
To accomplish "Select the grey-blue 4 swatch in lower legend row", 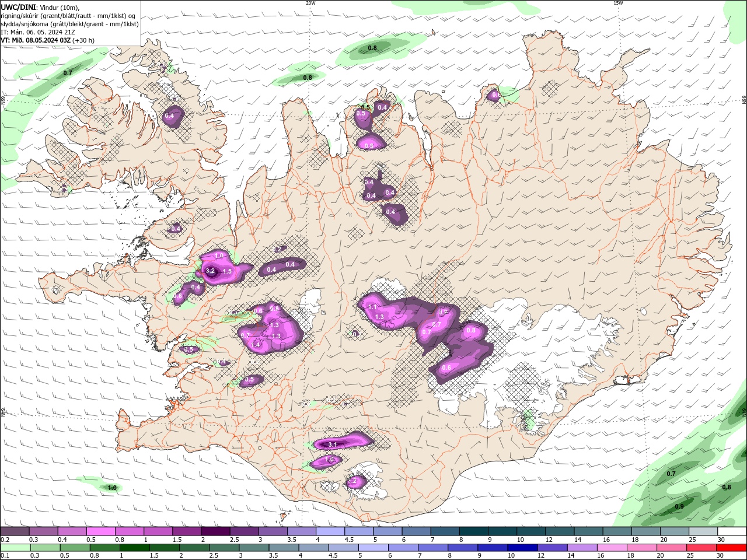I will [x=313, y=548].
